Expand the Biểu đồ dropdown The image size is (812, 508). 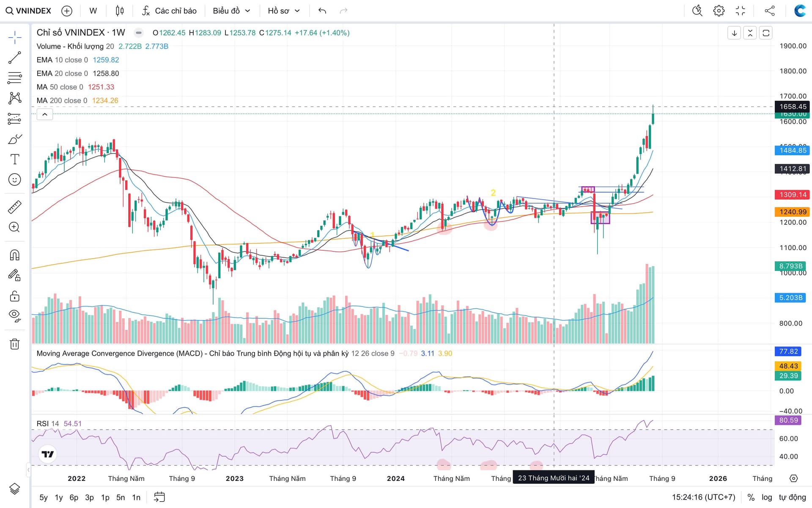click(x=231, y=11)
